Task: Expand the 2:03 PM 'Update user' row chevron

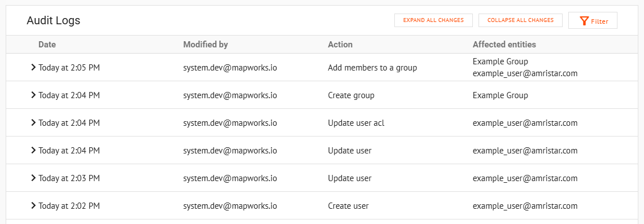Action: pos(34,178)
